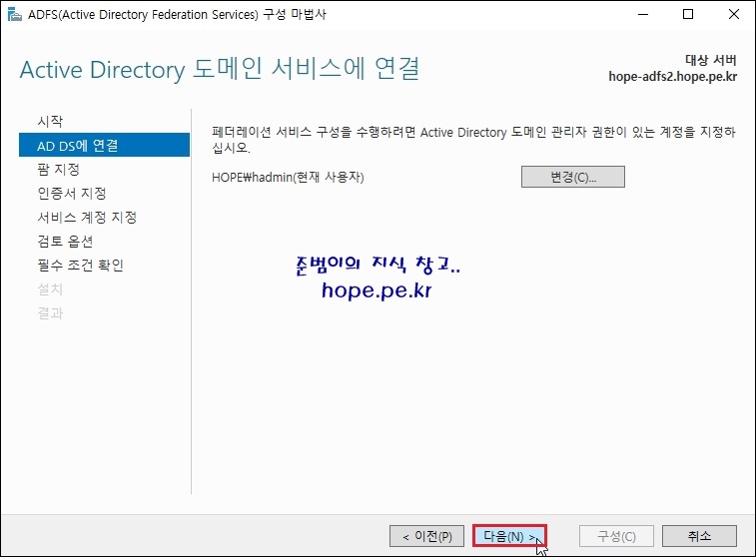Return to previous page with 이전(P)
756x557 pixels.
tap(426, 536)
